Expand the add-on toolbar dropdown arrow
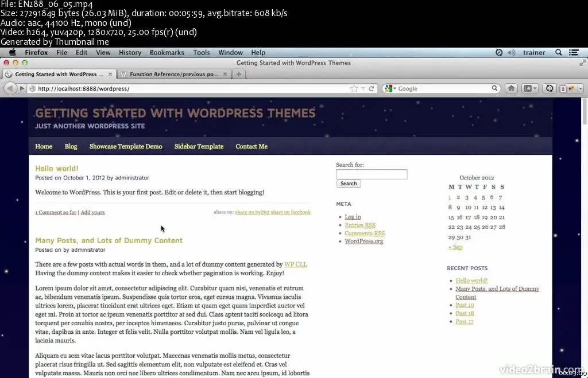Viewport: 588px width, 378px height. click(x=581, y=88)
